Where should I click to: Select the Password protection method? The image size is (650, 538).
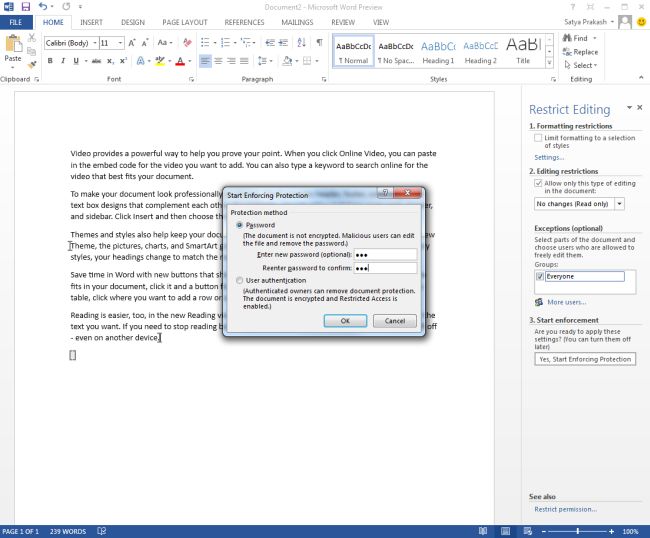click(x=239, y=225)
